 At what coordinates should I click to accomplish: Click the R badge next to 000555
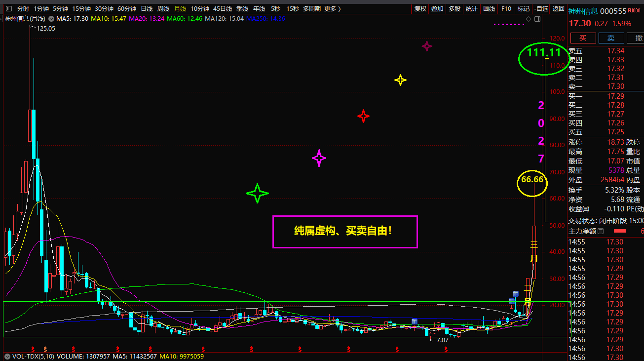click(635, 11)
